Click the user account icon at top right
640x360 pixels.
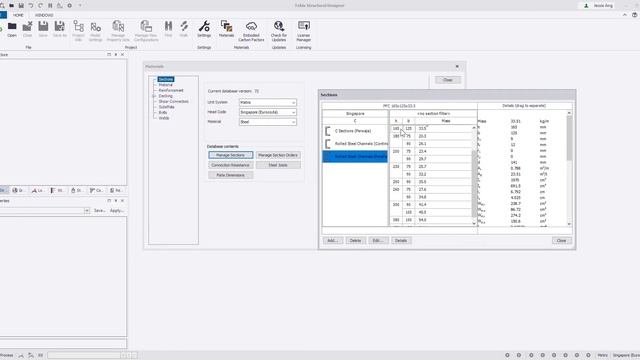[x=586, y=6]
